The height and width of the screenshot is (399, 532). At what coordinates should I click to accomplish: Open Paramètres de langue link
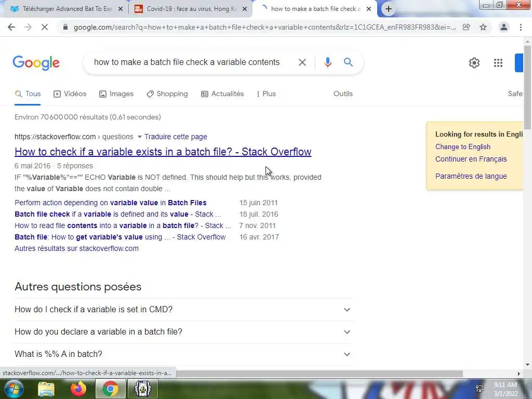[x=471, y=176]
